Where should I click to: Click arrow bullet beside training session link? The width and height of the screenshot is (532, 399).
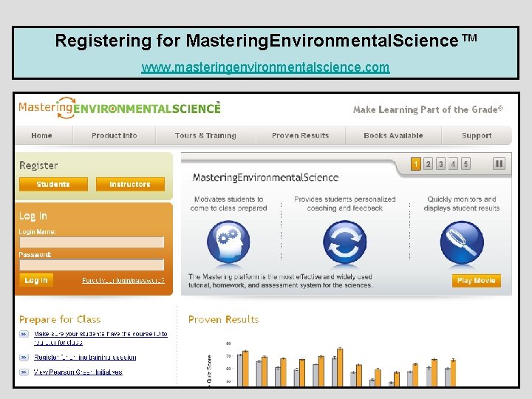tap(24, 358)
